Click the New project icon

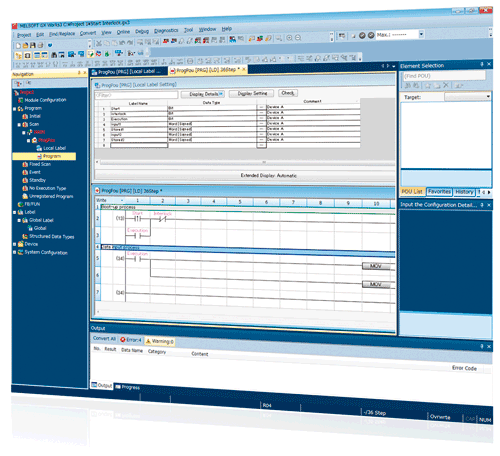click(x=18, y=45)
